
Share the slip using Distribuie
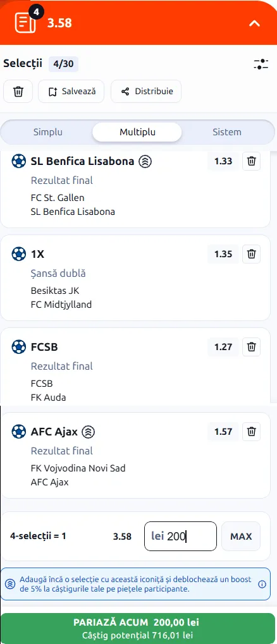coord(146,91)
